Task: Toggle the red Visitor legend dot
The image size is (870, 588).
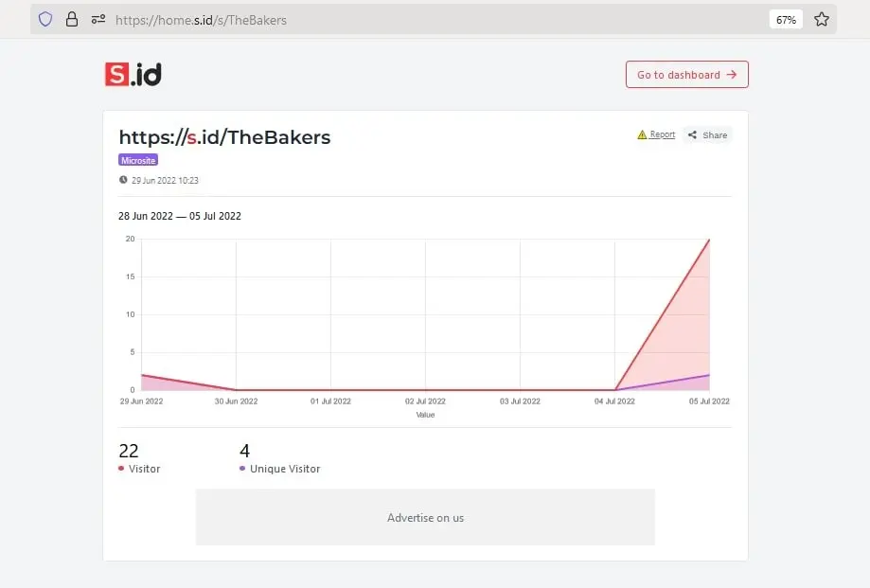Action: tap(121, 469)
